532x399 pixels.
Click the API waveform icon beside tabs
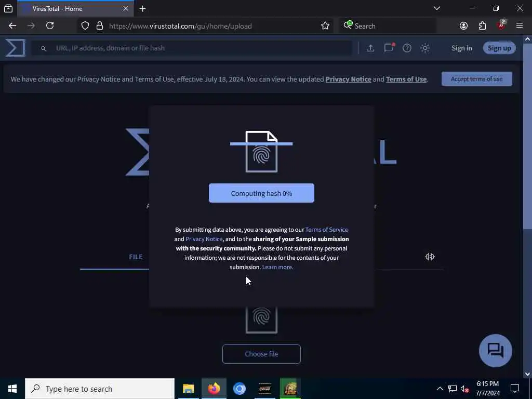point(430,257)
